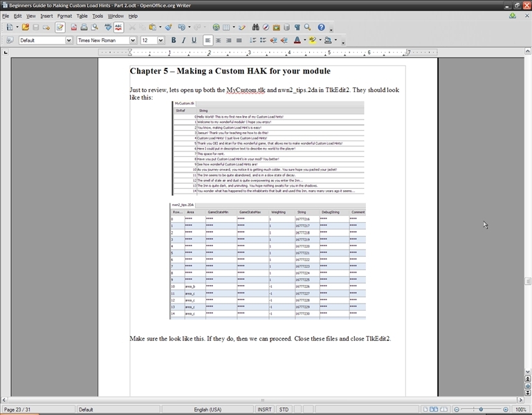Click the Export as PDF icon

(74, 28)
